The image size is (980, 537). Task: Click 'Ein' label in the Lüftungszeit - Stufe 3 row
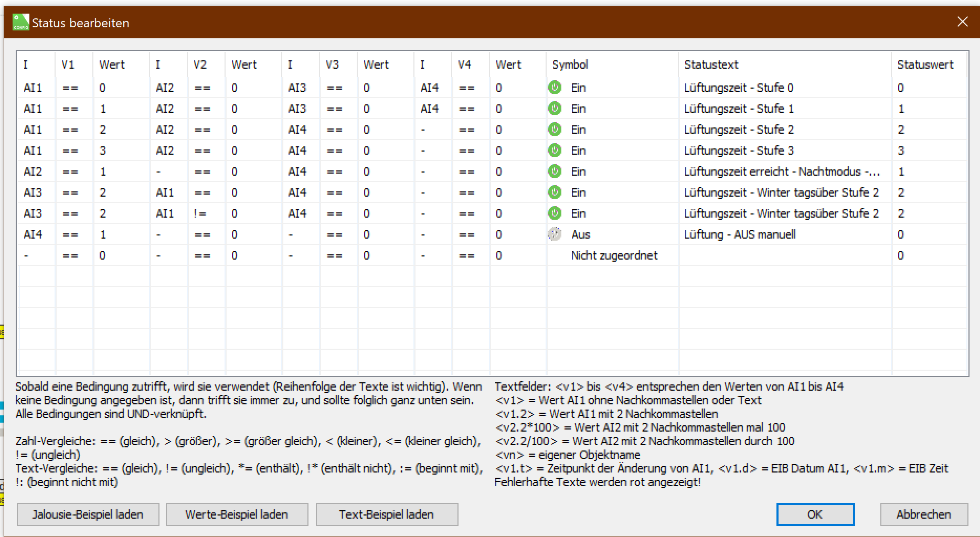tap(578, 151)
